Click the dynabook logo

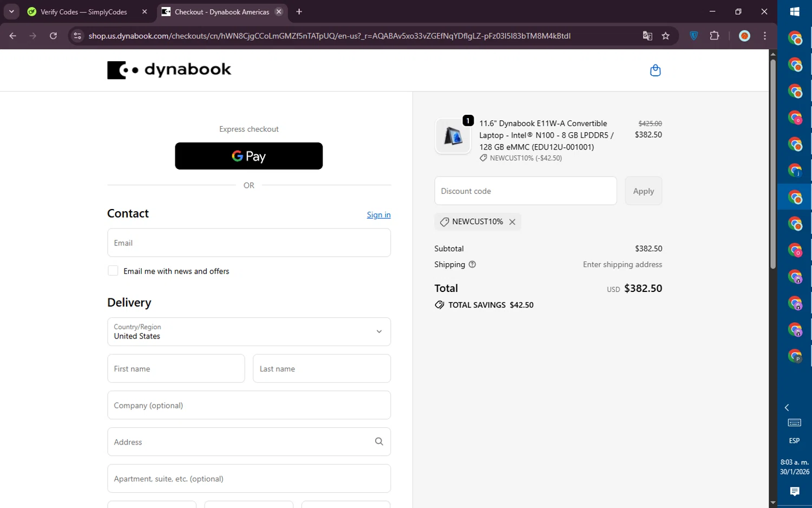point(169,70)
